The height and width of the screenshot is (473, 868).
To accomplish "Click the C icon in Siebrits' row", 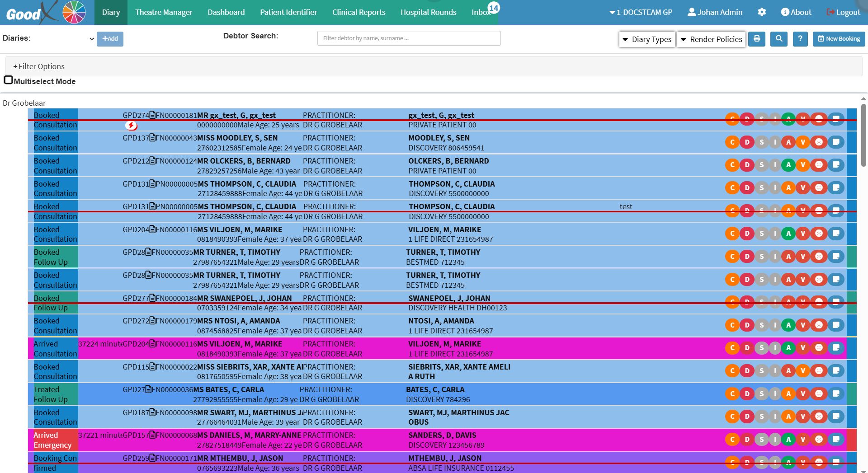I will (x=732, y=371).
